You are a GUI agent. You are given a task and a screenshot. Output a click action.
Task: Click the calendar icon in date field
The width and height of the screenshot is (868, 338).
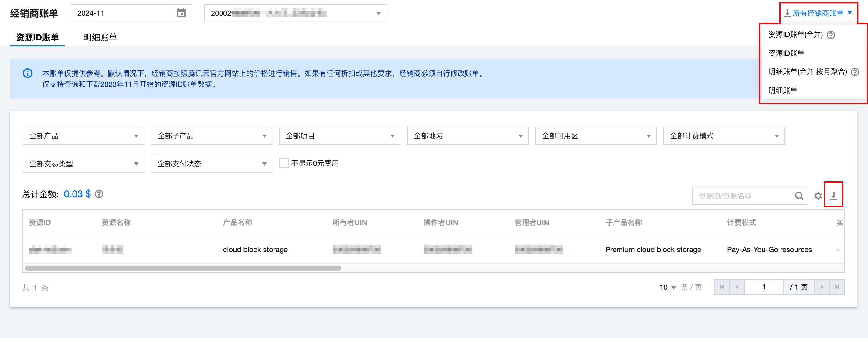click(181, 13)
